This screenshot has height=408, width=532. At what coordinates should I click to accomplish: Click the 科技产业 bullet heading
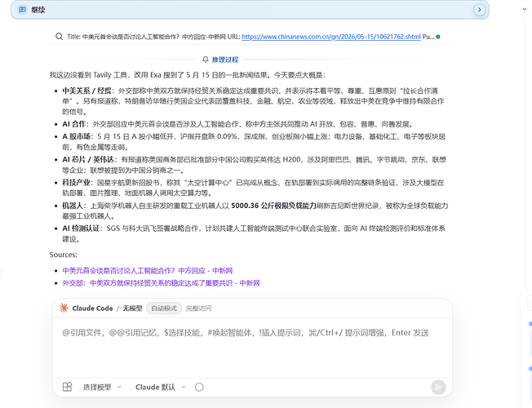click(77, 183)
